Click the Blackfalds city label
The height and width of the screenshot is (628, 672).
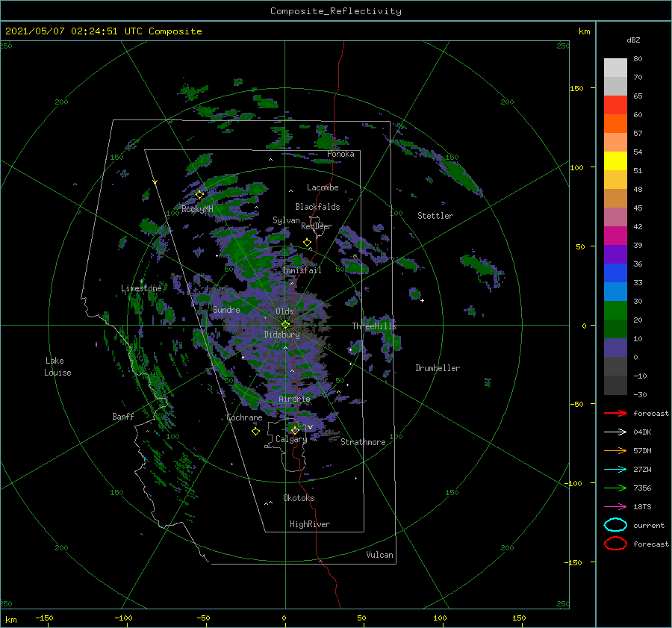(x=317, y=207)
